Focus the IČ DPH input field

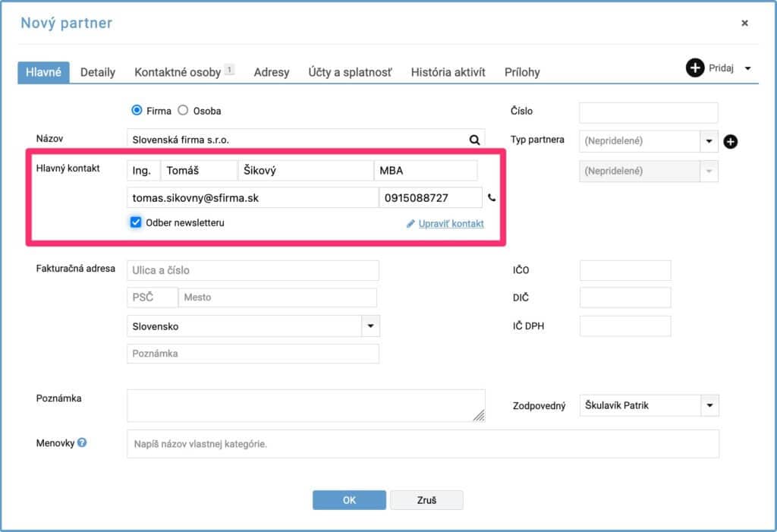(625, 326)
